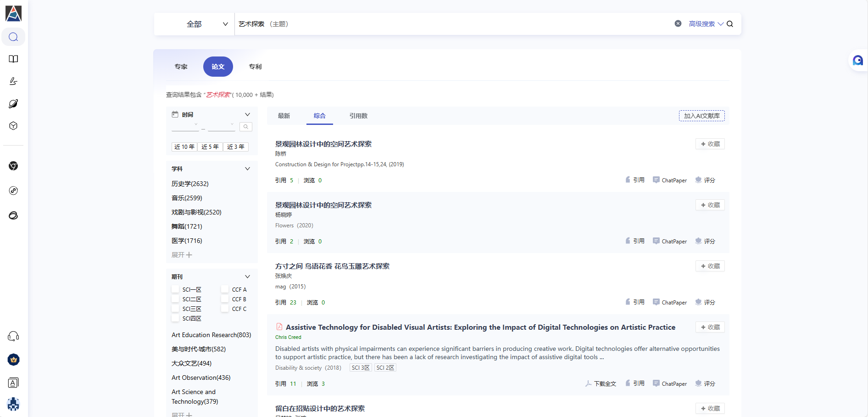Image resolution: width=868 pixels, height=417 pixels.
Task: Switch to the 专家 tab
Action: 181,67
